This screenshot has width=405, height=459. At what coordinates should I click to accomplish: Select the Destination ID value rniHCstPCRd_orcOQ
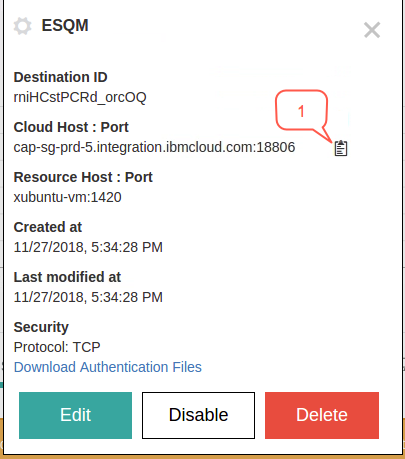[x=80, y=97]
